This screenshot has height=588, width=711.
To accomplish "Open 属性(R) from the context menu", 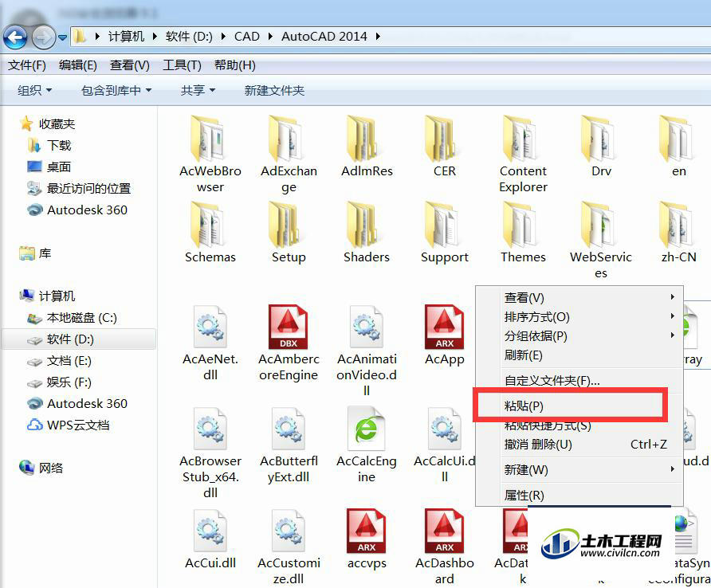I will [579, 495].
